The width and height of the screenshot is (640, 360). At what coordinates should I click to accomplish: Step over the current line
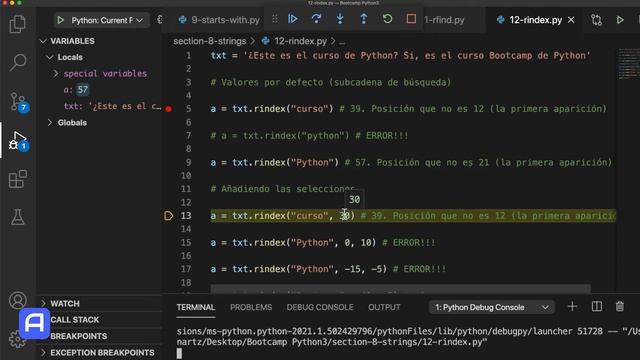[x=316, y=19]
